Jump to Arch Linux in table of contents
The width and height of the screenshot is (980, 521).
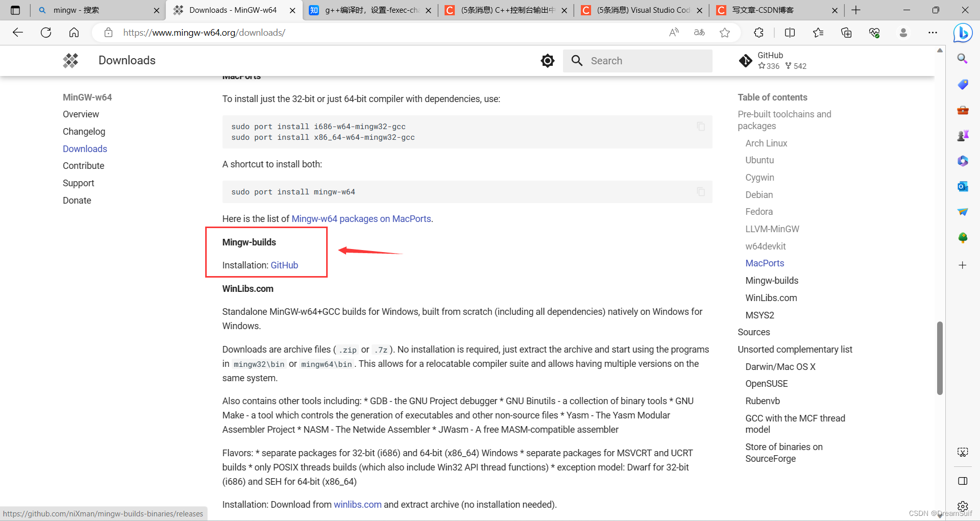coord(766,143)
